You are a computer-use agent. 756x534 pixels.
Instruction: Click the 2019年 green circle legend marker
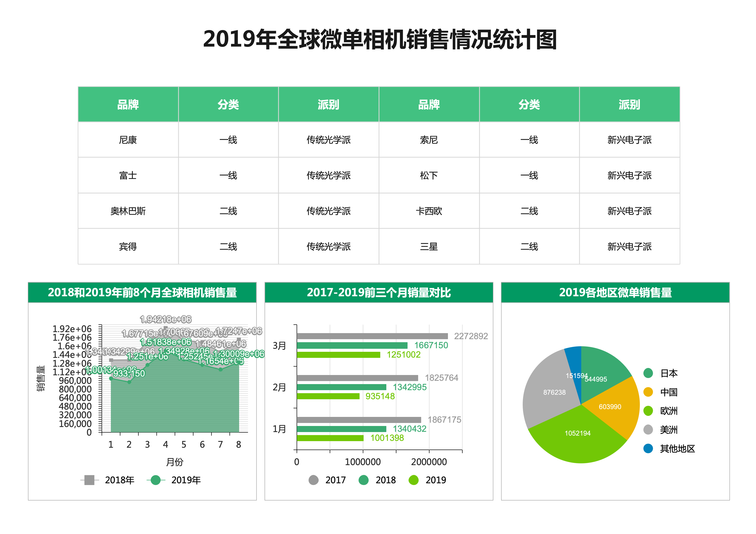[155, 480]
